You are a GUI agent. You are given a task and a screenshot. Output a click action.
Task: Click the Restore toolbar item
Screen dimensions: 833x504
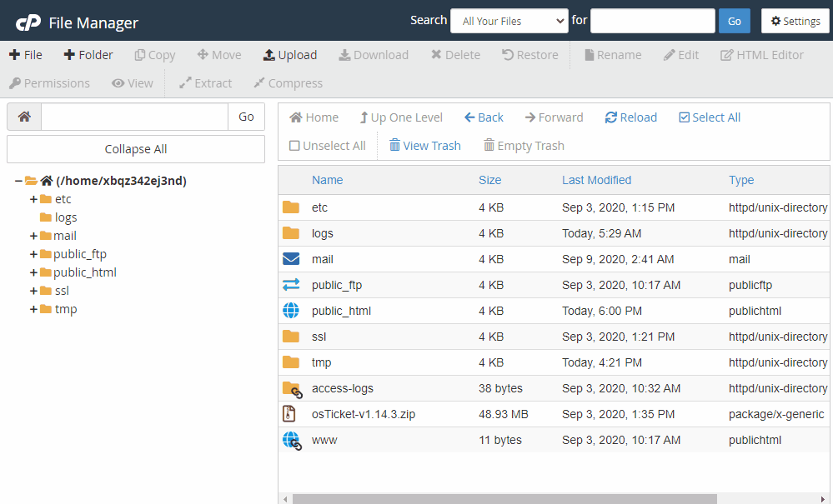point(529,55)
